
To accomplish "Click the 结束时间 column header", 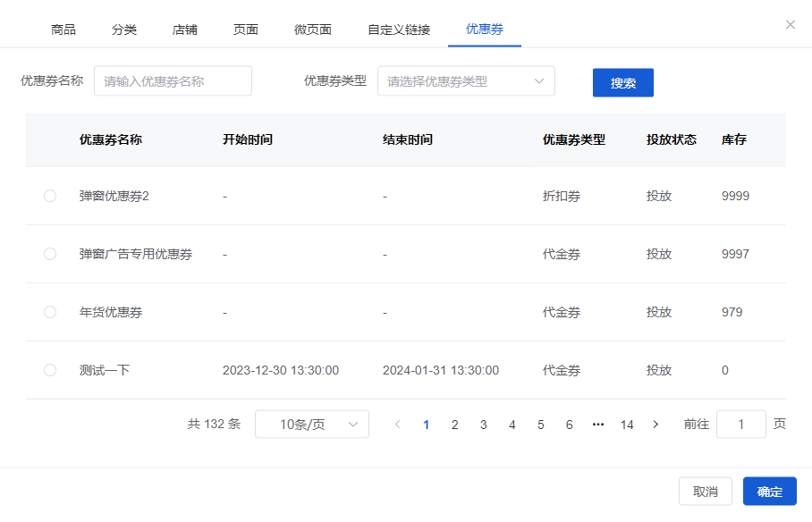I will point(408,139).
